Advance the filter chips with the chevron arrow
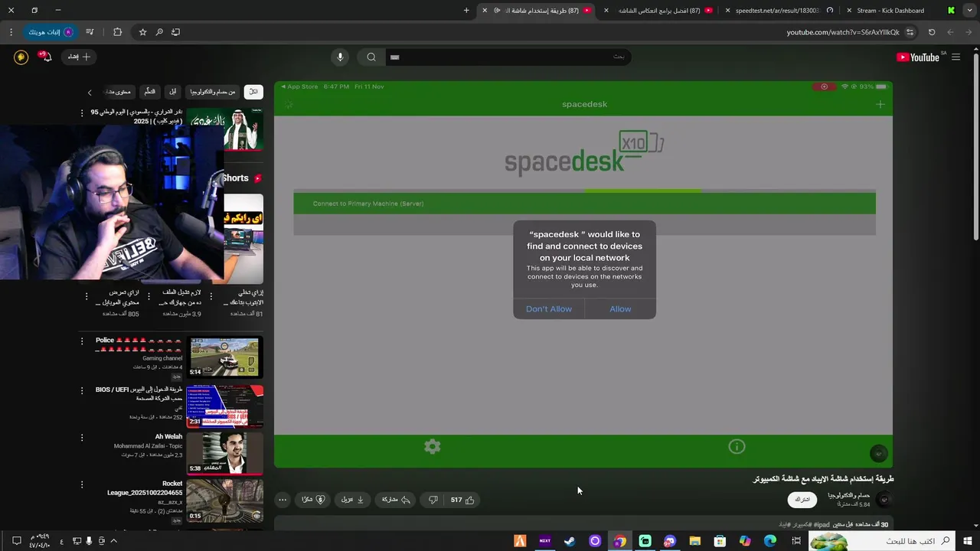Viewport: 980px width, 551px height. click(x=90, y=93)
